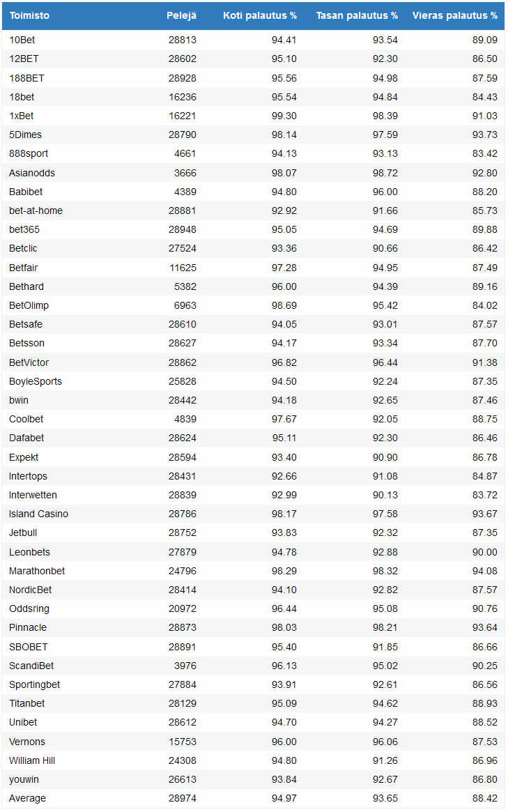Click the Pelejä column header

(x=181, y=15)
